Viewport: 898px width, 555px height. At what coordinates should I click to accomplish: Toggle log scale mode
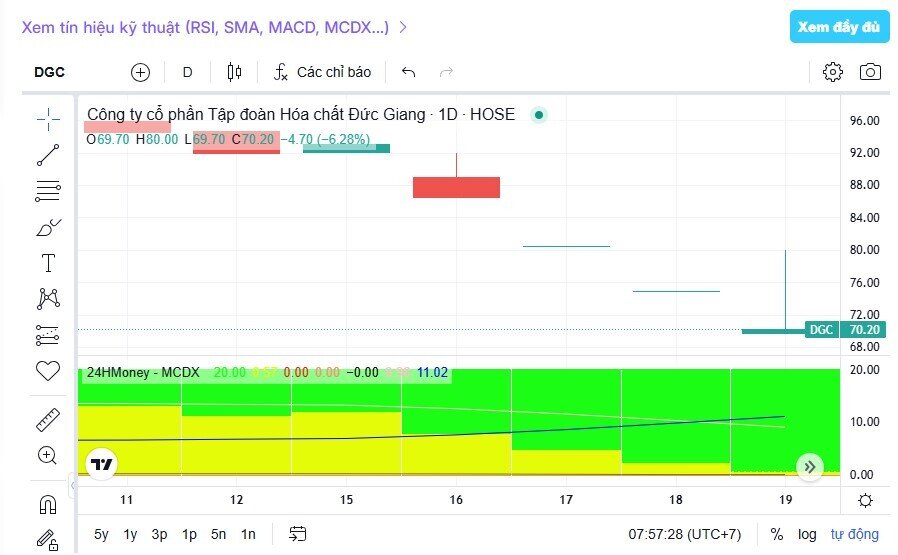(x=807, y=534)
